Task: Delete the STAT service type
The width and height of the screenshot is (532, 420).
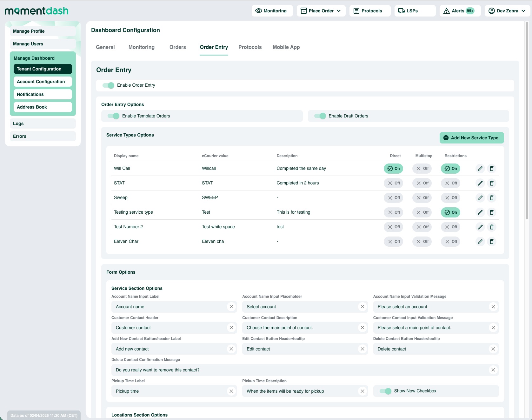Action: (x=491, y=183)
